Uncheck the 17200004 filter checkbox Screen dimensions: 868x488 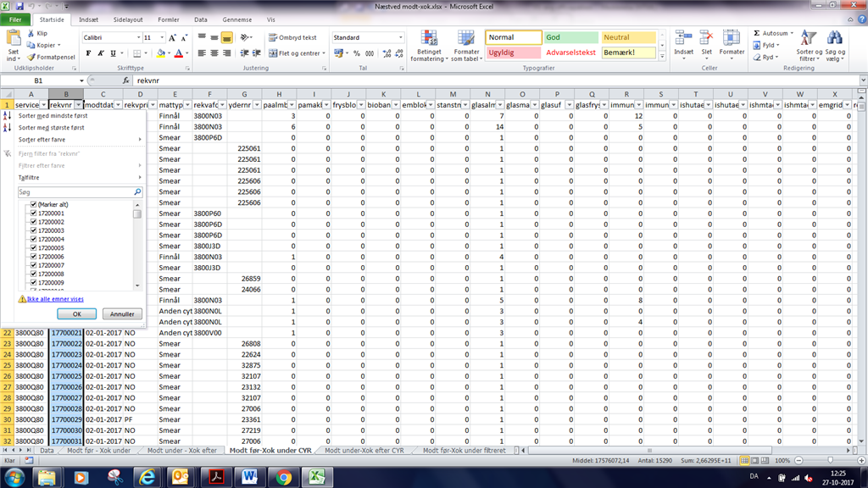33,239
